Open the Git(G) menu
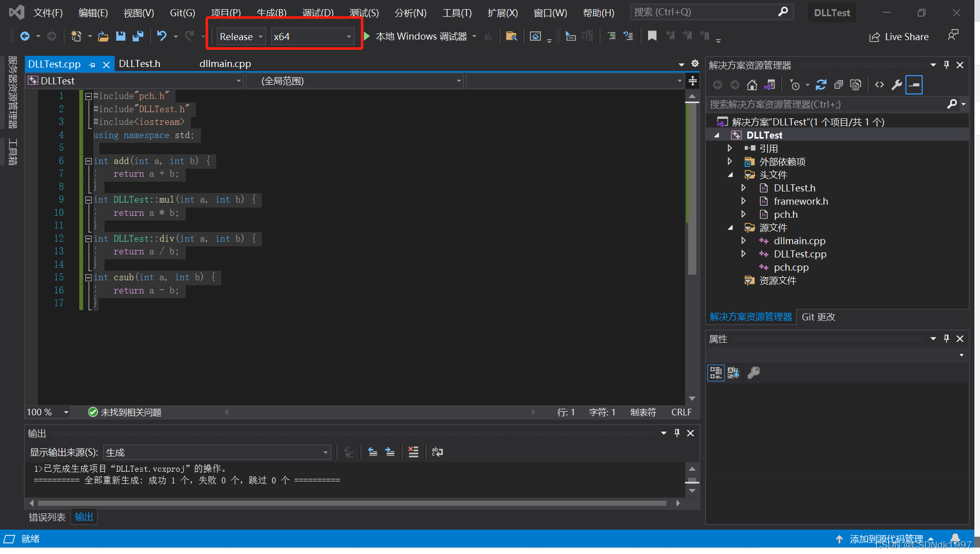Screen dimensions: 980x554 [182, 13]
